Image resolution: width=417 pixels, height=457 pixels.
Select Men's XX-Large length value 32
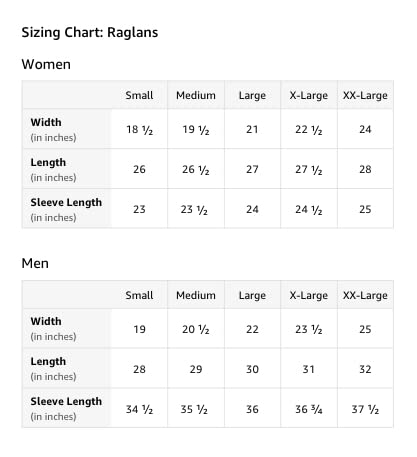click(x=365, y=369)
